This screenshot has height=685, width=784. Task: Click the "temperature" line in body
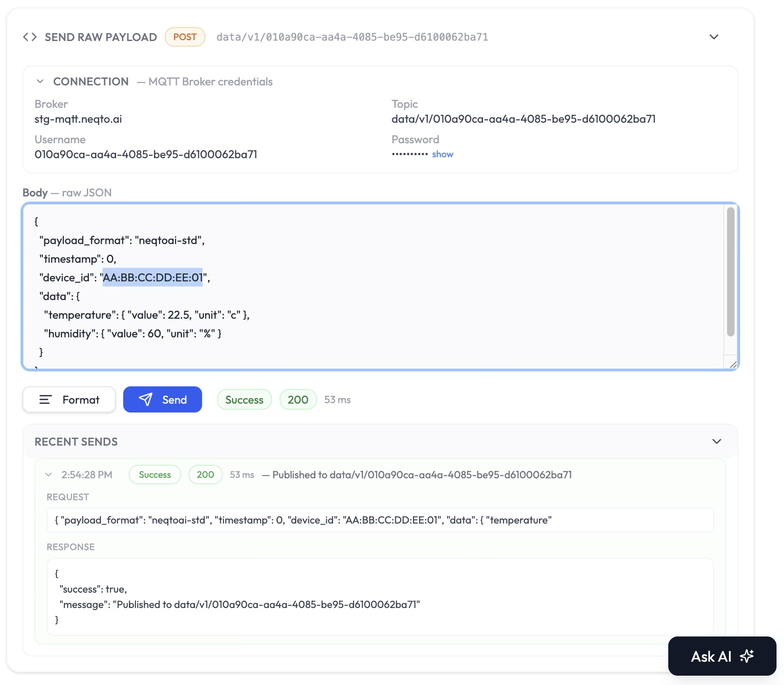[147, 315]
